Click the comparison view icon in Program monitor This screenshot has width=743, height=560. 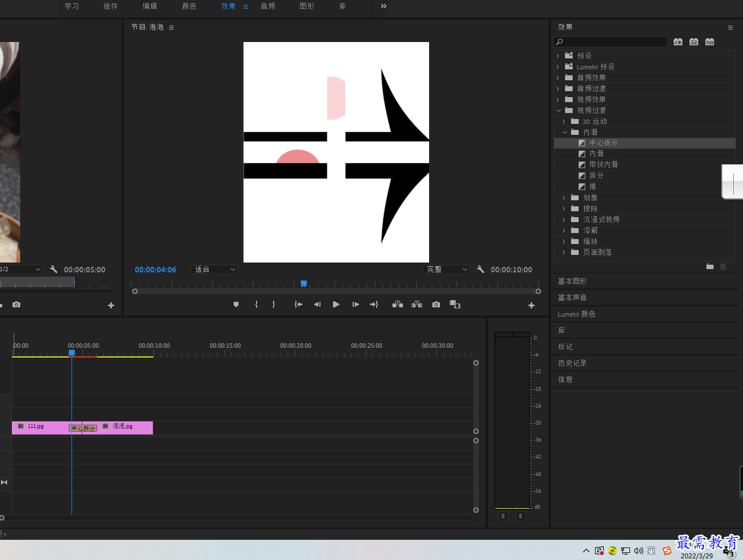[x=455, y=305]
